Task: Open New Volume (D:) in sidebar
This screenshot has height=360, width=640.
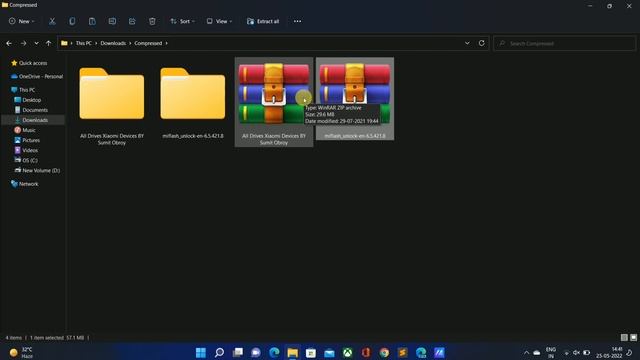Action: tap(37, 171)
